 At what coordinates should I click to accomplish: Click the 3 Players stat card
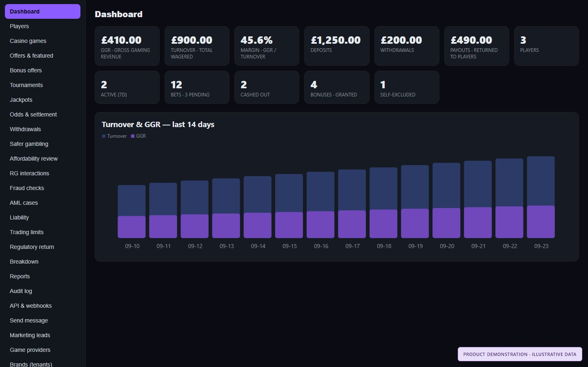pyautogui.click(x=546, y=46)
